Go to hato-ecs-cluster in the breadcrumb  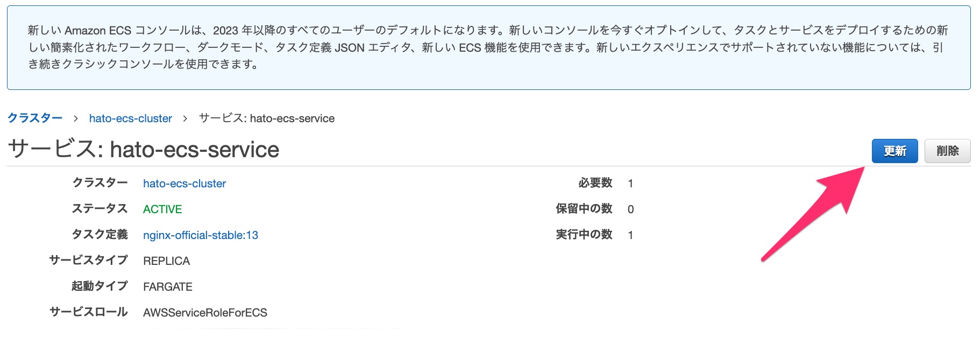point(131,118)
